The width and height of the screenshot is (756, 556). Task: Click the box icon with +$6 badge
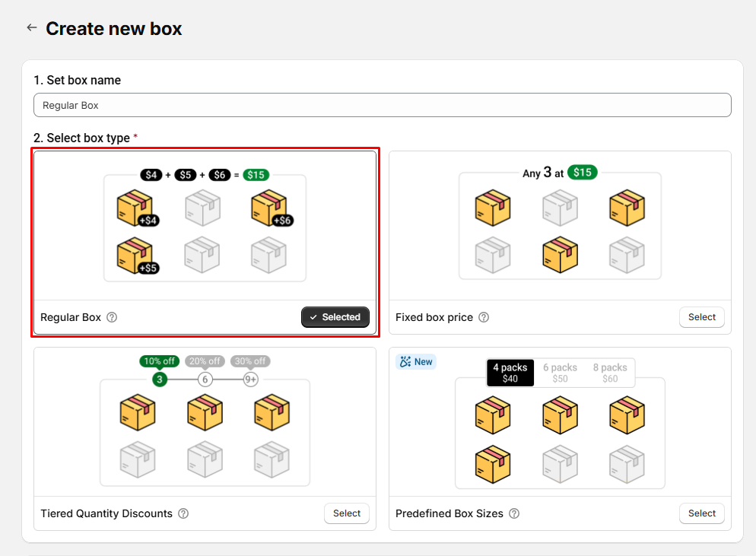269,208
